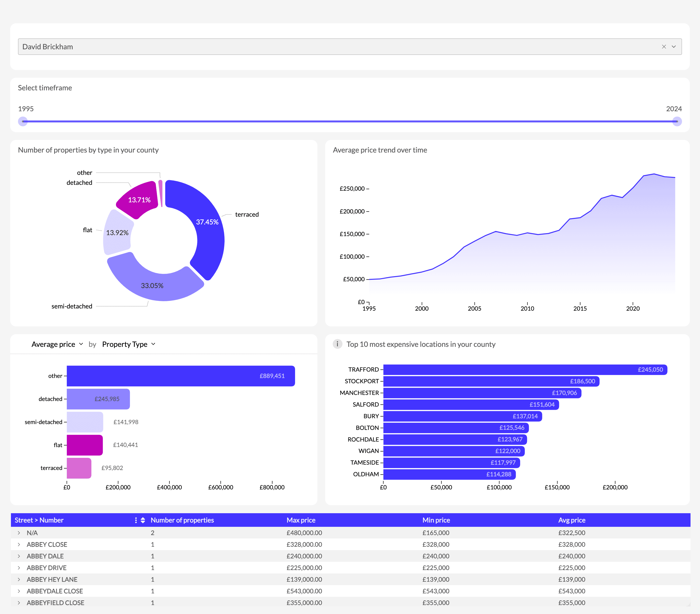
Task: Open Street column menu dots icon
Action: tap(136, 520)
